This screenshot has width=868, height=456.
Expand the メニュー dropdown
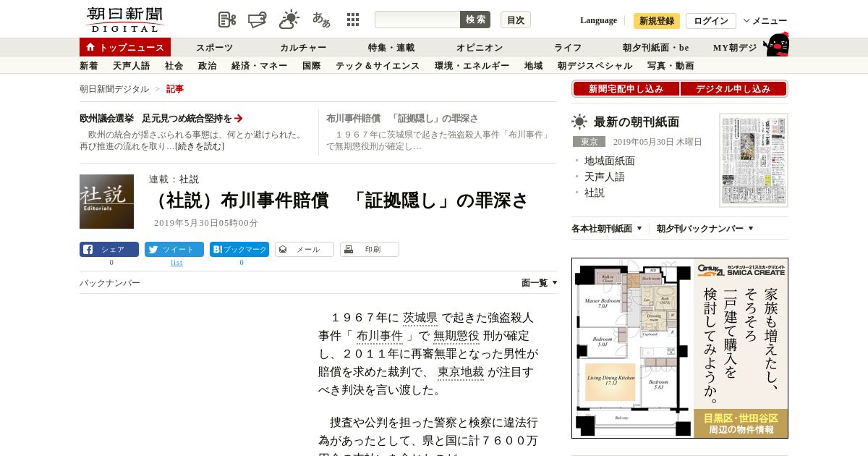click(x=765, y=21)
